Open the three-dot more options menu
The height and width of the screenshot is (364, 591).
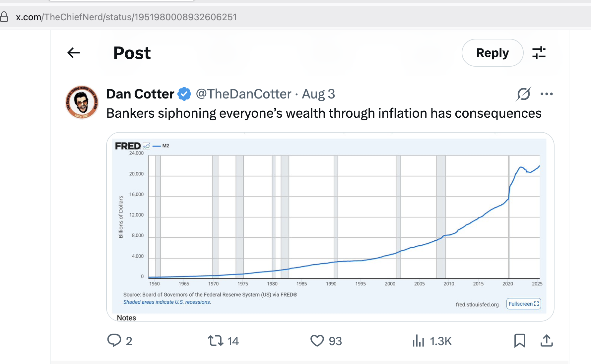pyautogui.click(x=547, y=94)
